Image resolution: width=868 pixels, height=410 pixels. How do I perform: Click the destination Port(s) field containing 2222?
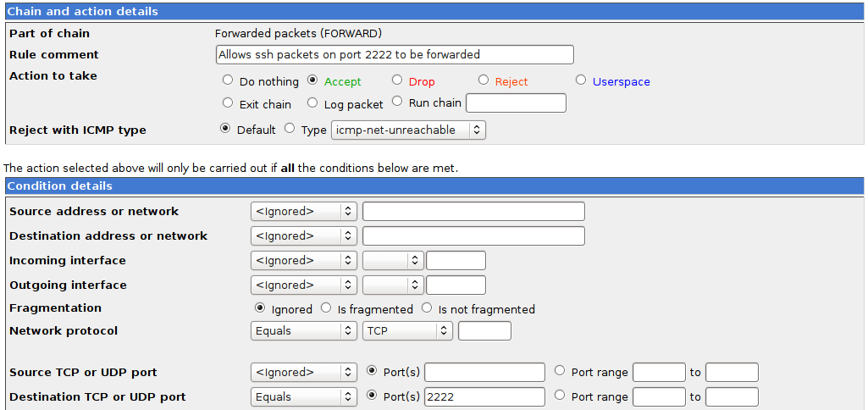point(484,396)
